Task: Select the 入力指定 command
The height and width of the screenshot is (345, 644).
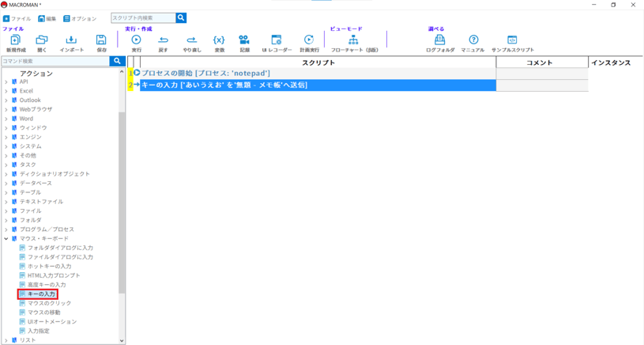Action: (38, 331)
